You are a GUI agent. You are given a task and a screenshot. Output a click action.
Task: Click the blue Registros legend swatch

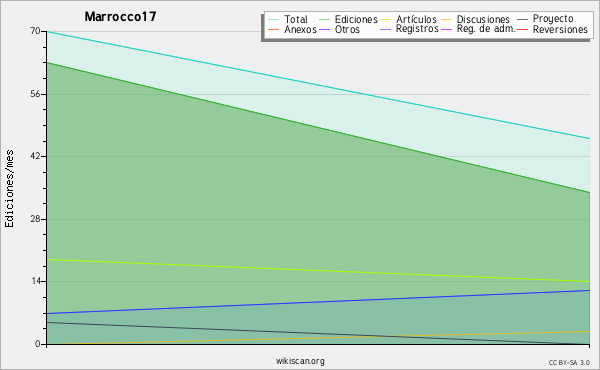[x=386, y=29]
